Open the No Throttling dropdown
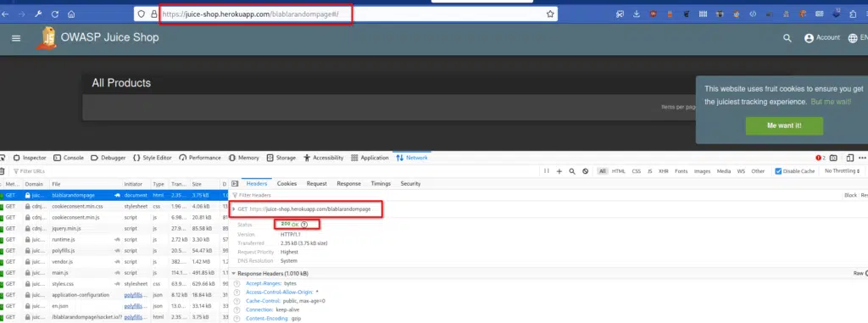The height and width of the screenshot is (323, 868). tap(842, 171)
